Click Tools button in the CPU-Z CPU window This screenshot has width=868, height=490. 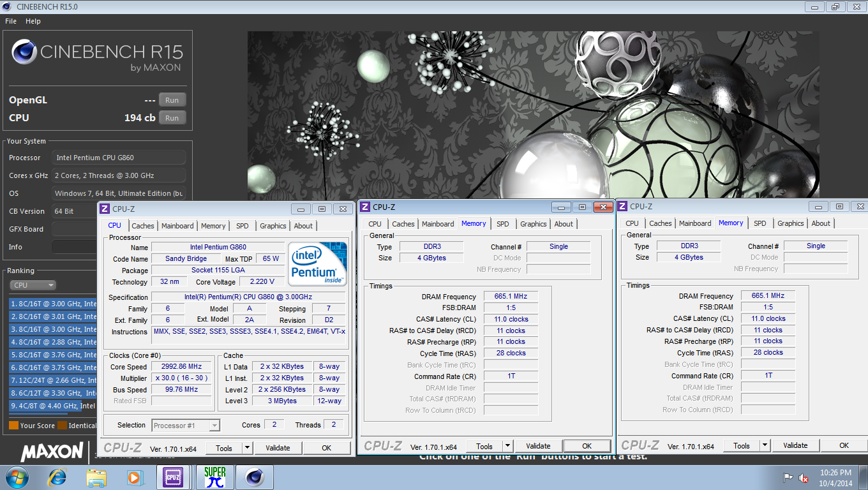click(x=224, y=448)
